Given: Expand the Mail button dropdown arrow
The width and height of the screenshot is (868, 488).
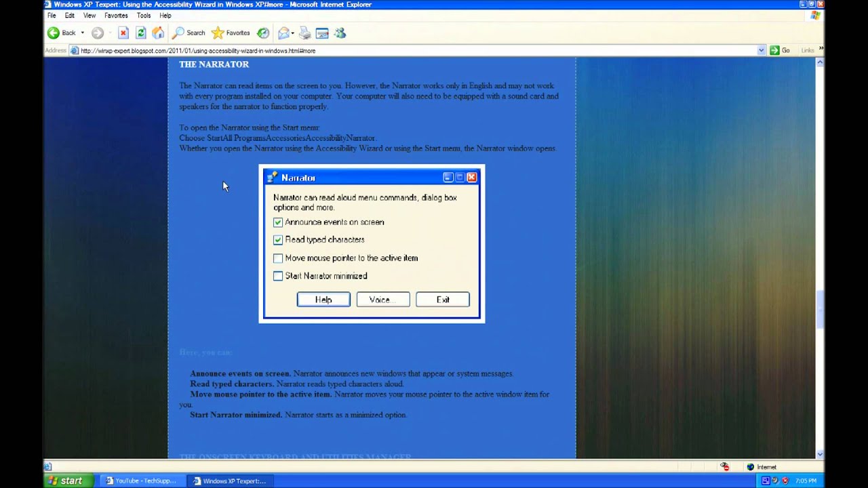Looking at the screenshot, I should (x=293, y=33).
